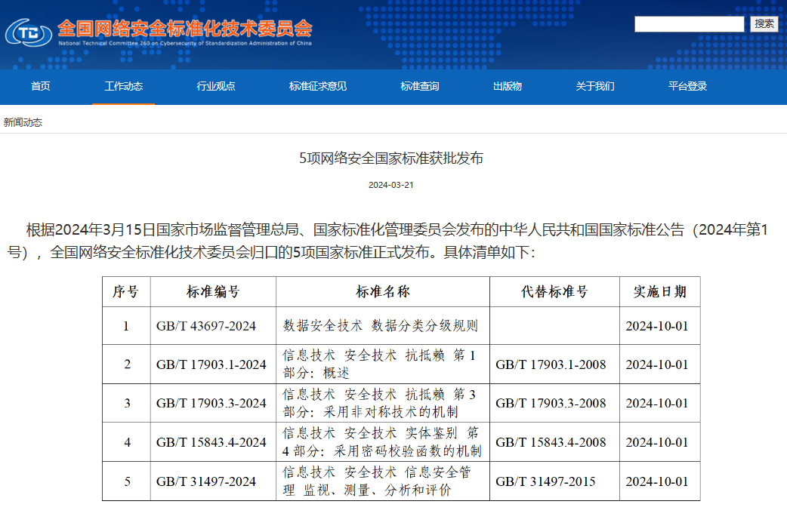Screen dimensions: 787x532
Task: Click inside the search input field
Action: coord(689,23)
